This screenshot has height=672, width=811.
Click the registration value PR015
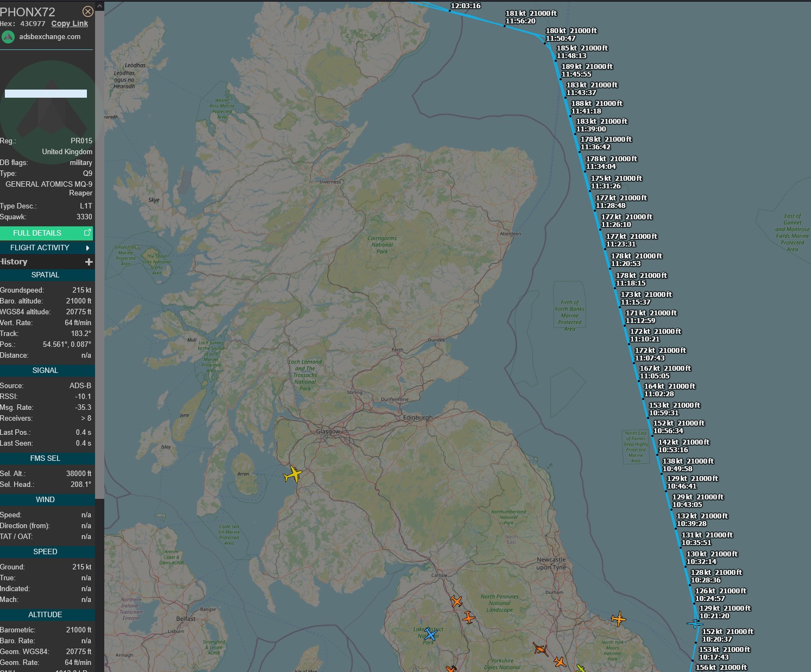pyautogui.click(x=81, y=141)
